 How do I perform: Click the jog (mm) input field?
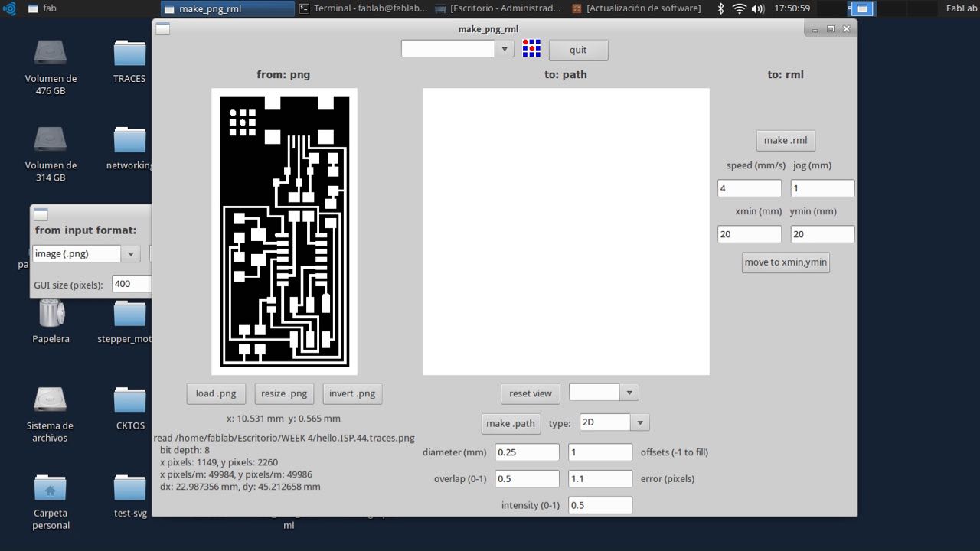(822, 188)
